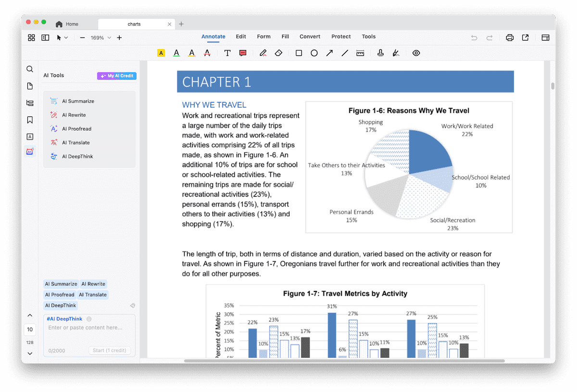Toggle annotation visibility eye icon

click(416, 53)
